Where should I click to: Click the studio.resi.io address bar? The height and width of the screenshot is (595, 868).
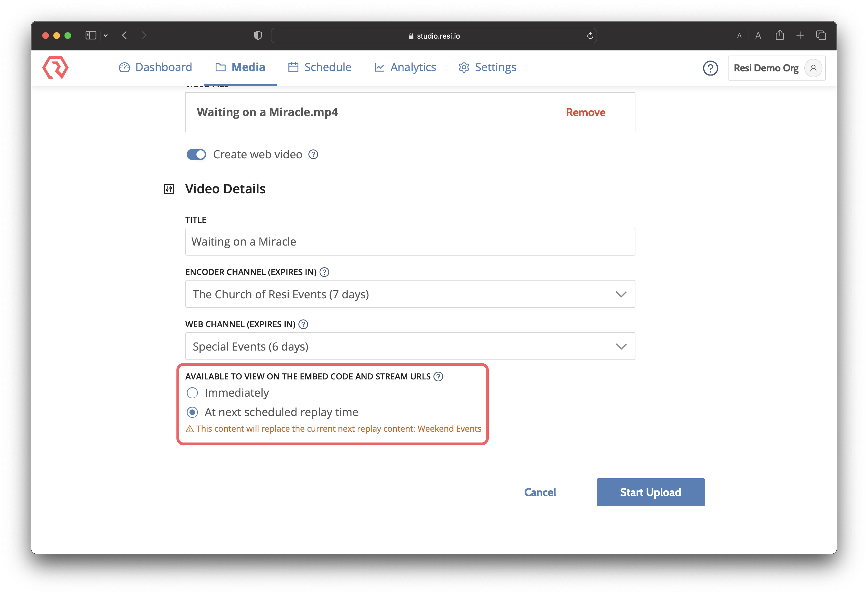click(x=434, y=36)
